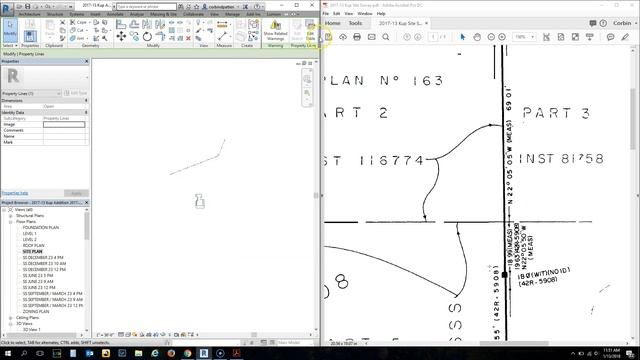
Task: Click the Apply button in Properties panel
Action: click(x=76, y=193)
